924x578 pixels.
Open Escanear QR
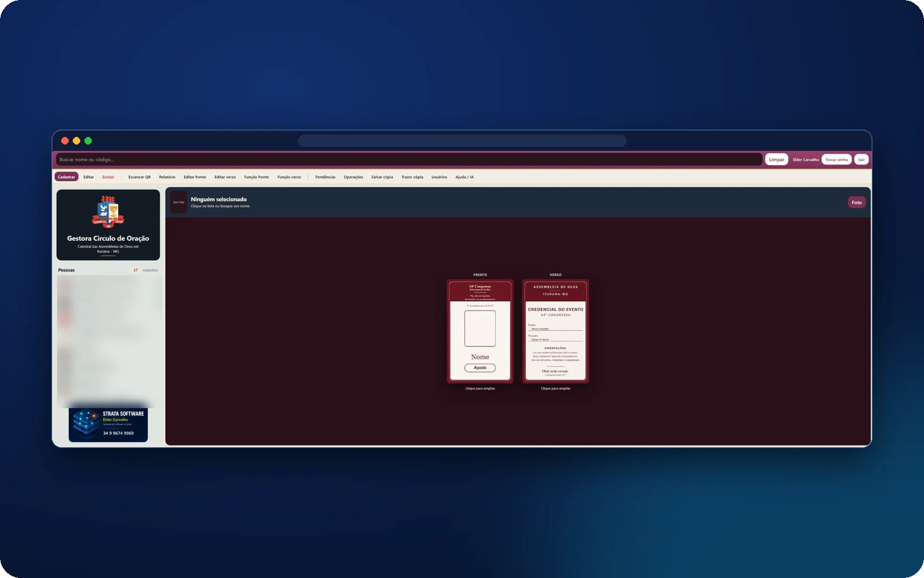(139, 177)
